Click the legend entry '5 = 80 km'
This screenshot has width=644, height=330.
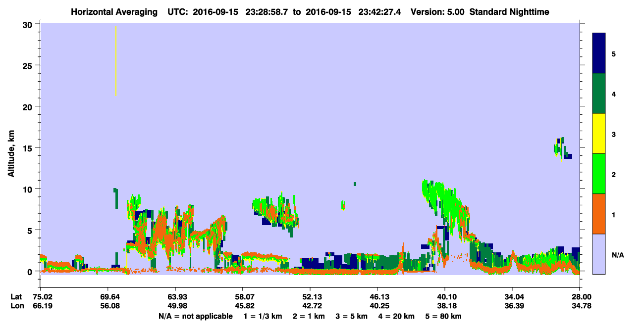444,316
